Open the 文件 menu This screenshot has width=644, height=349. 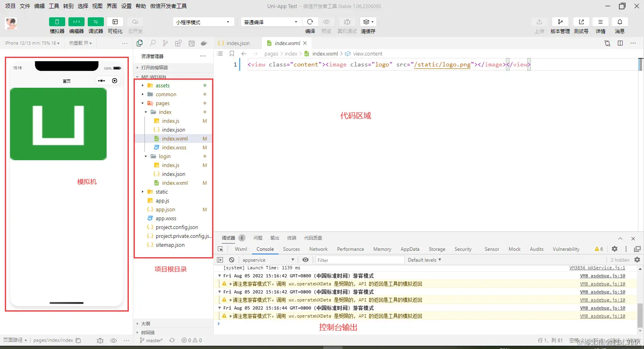pyautogui.click(x=25, y=6)
